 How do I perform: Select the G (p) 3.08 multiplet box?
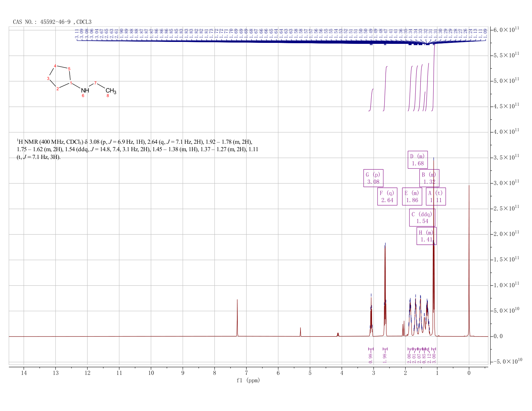(373, 178)
